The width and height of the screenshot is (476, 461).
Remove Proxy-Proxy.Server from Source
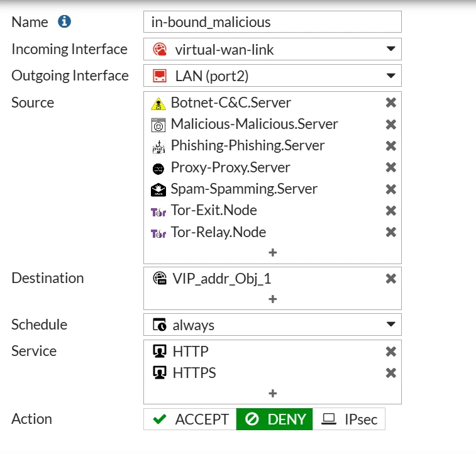coord(391,167)
